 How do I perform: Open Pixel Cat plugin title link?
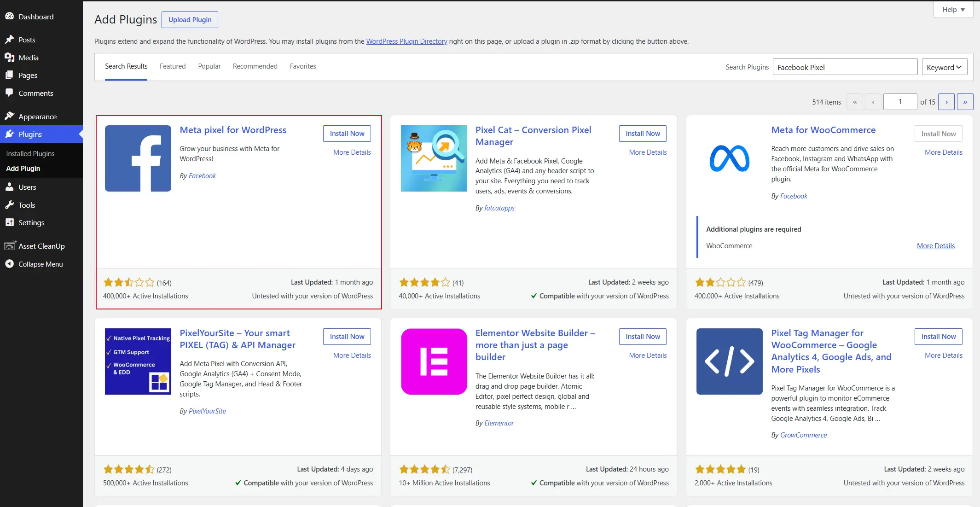click(x=533, y=136)
